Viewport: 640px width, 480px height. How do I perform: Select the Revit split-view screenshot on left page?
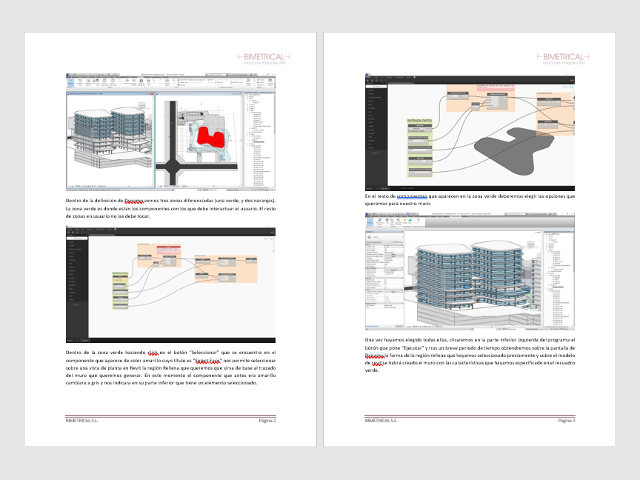coord(171,132)
